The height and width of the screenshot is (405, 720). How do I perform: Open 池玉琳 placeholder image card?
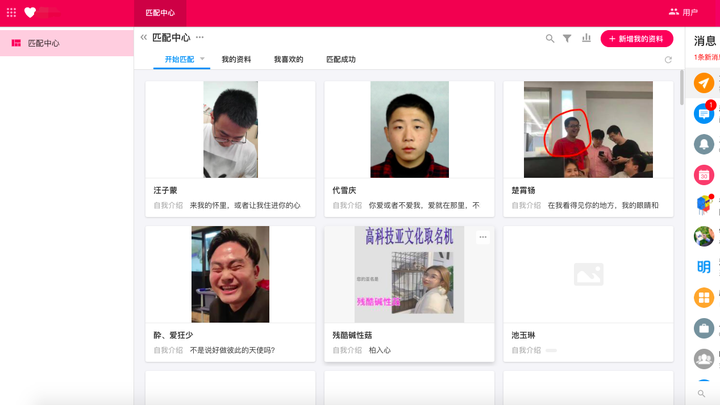click(x=588, y=274)
